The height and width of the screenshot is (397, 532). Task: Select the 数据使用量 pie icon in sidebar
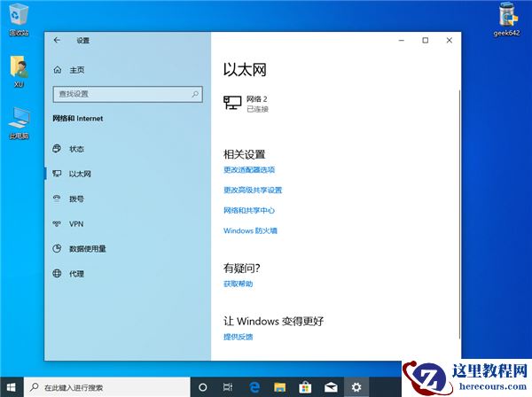57,248
